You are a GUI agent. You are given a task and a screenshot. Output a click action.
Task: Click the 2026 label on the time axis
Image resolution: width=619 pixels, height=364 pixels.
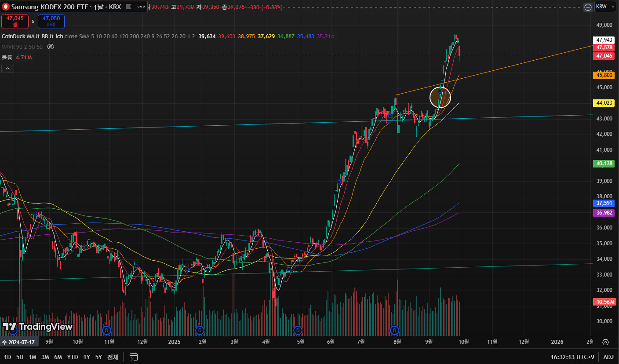557,342
